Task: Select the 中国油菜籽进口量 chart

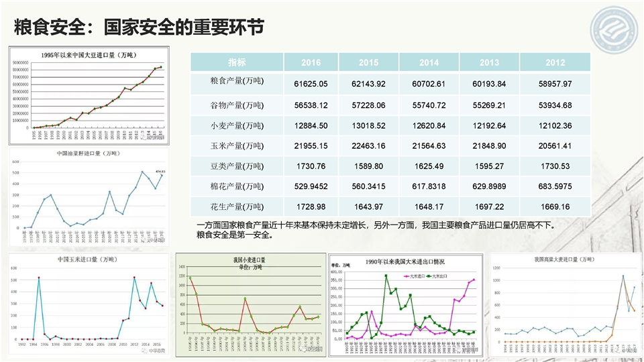Action: point(88,196)
